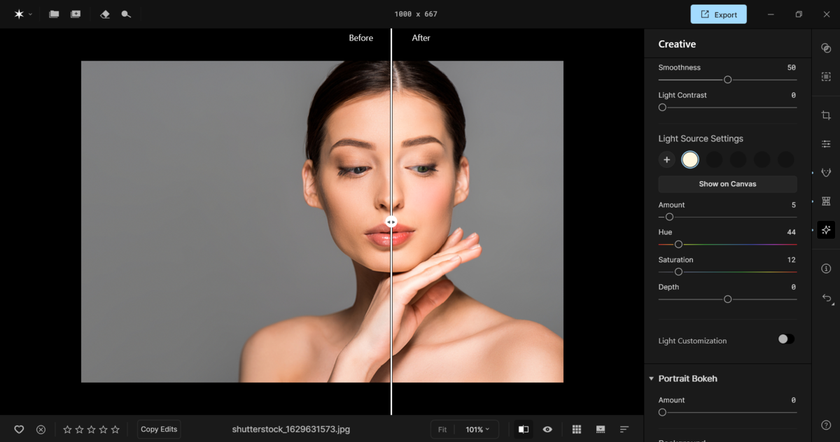Rate the photo one star

[x=68, y=429]
